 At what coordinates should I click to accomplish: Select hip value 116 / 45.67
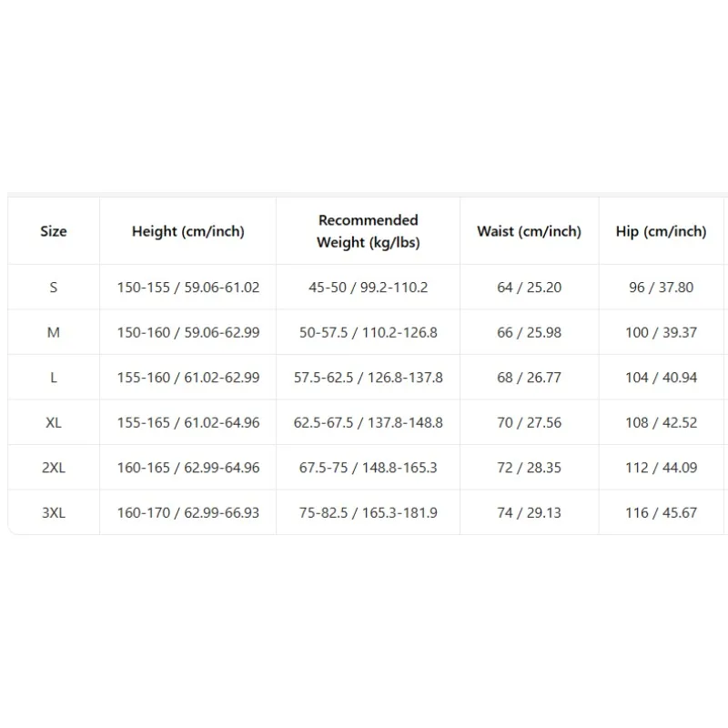pyautogui.click(x=662, y=512)
